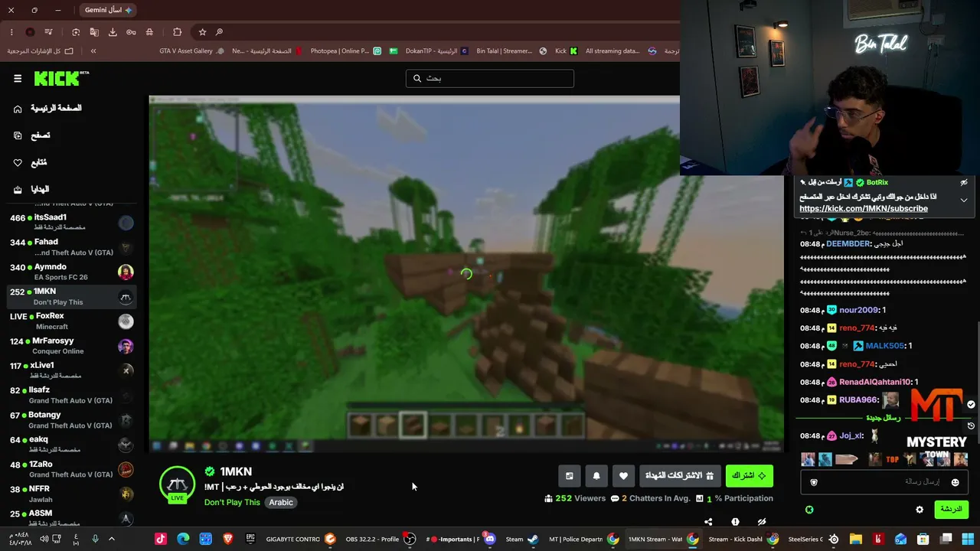The image size is (980, 551).
Task: Open Fahad's channel from the sidebar
Action: pos(71,246)
